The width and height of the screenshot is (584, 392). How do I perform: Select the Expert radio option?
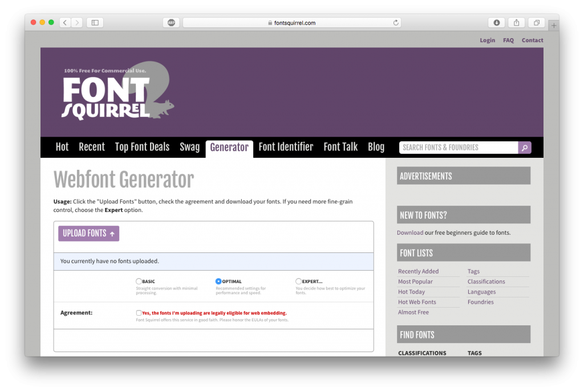point(298,281)
